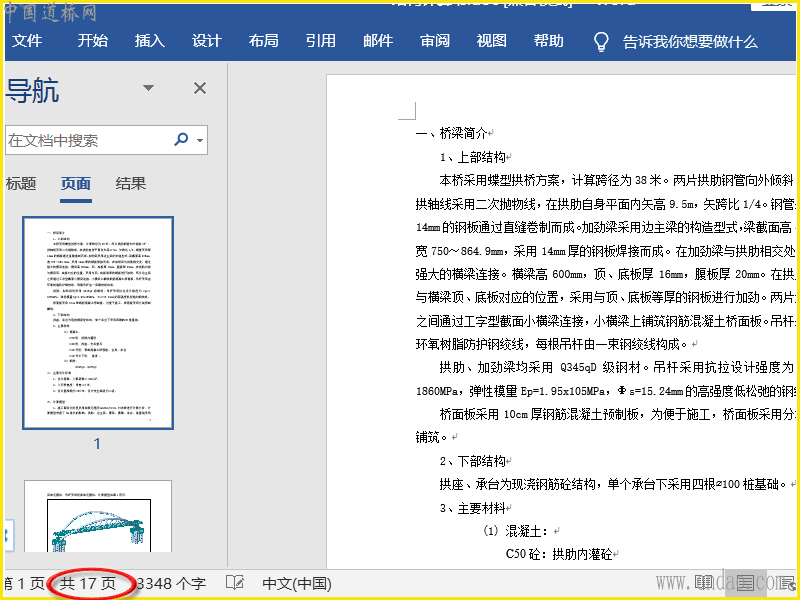Open the navigation pane options dropdown arrow
This screenshot has width=800, height=600.
pyautogui.click(x=148, y=88)
